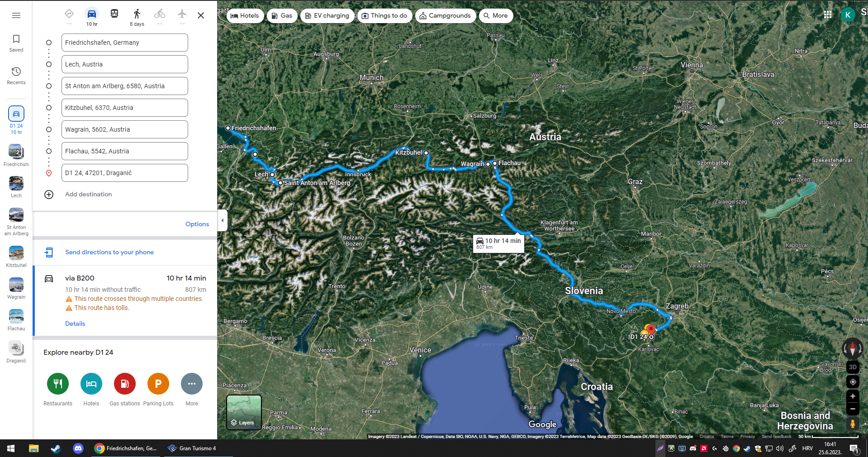Filter map by Hotels chip
868x457 pixels.
coord(245,15)
